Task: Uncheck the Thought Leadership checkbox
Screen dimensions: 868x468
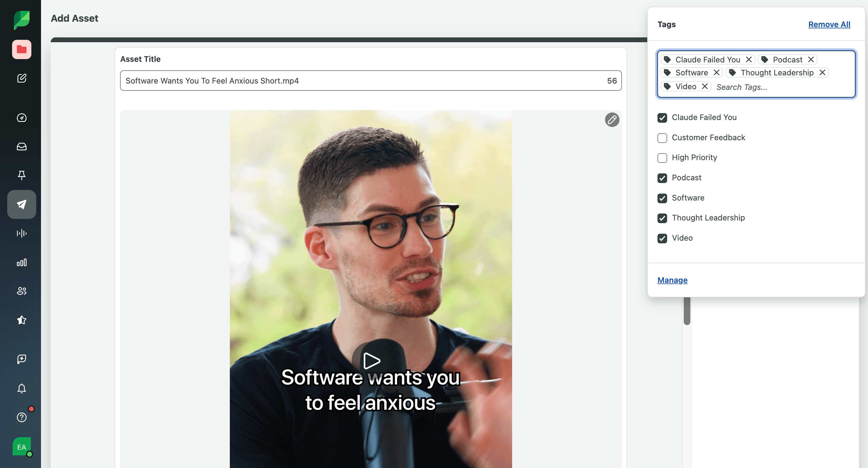Action: pos(662,218)
